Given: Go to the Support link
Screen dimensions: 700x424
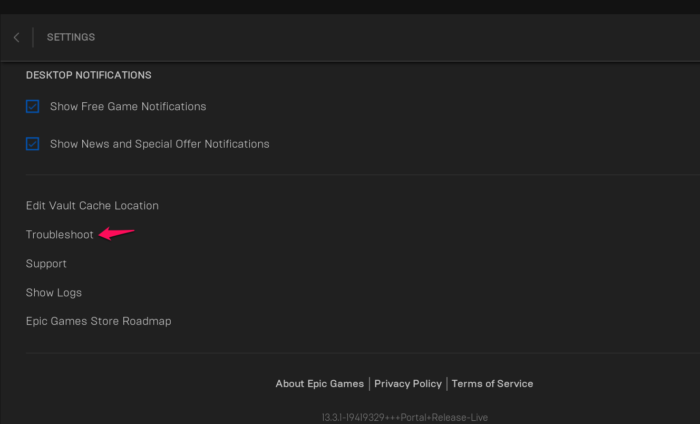Looking at the screenshot, I should pos(46,264).
